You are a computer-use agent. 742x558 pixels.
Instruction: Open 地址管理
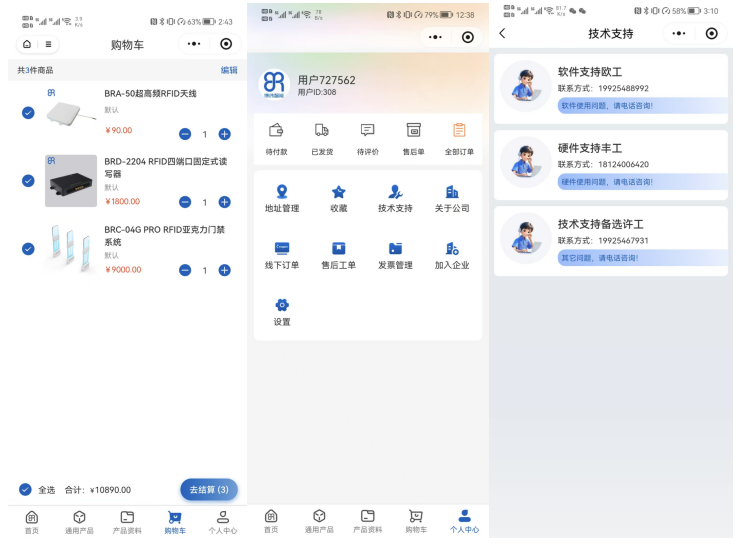(x=282, y=198)
